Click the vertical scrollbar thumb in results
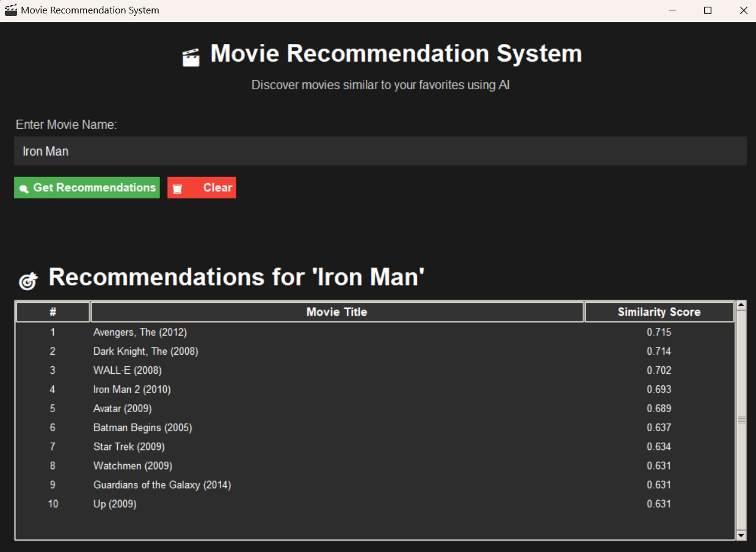756x552 pixels. (x=741, y=420)
